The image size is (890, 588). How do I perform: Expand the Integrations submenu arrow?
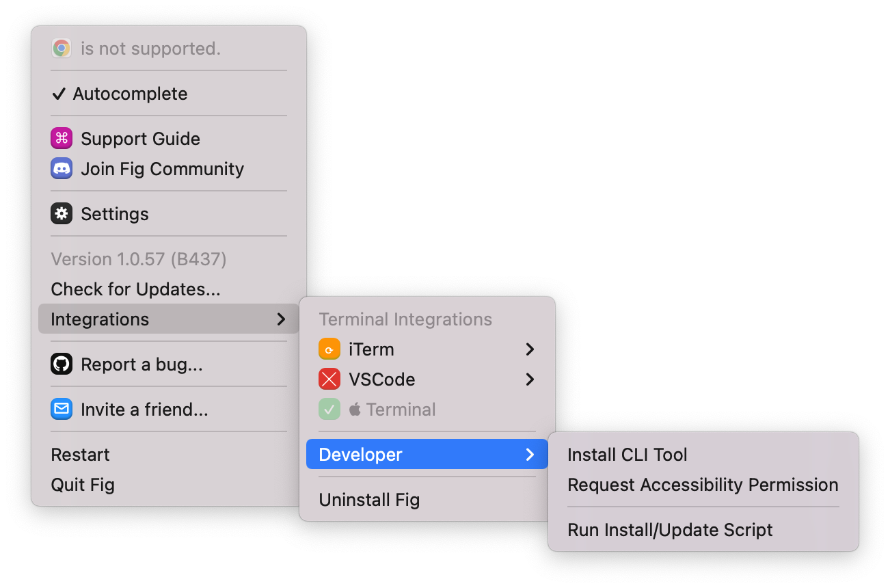280,319
